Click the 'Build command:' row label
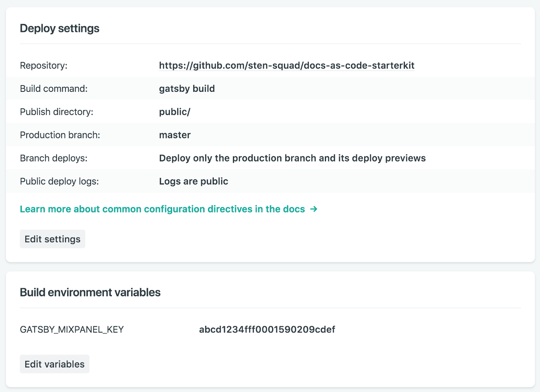Image resolution: width=540 pixels, height=392 pixels. (54, 89)
